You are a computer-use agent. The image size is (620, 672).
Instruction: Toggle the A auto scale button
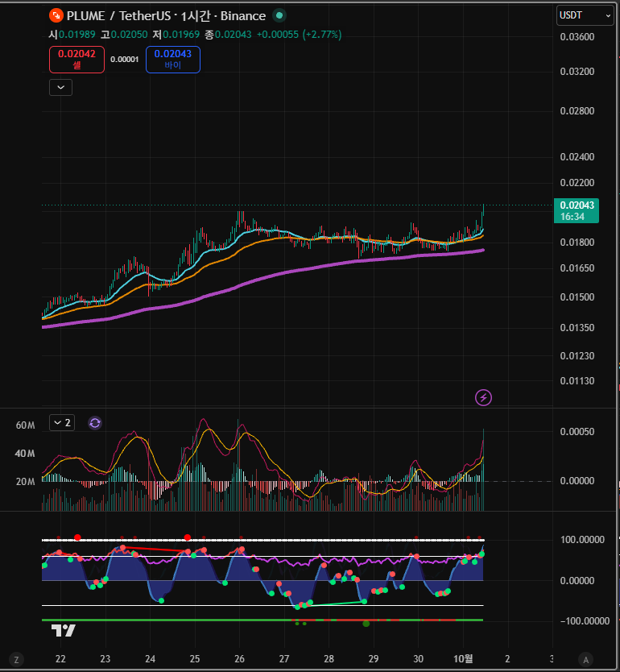point(585,660)
